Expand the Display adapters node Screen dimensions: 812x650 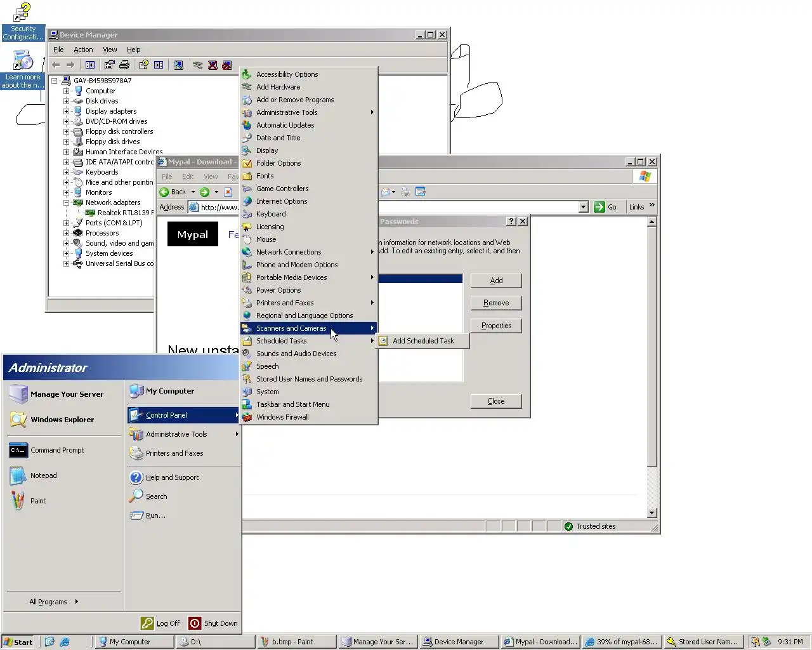tap(66, 111)
